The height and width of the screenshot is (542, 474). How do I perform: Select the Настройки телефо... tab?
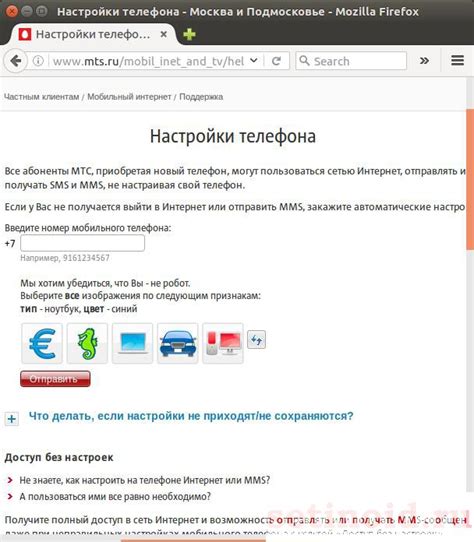click(93, 34)
